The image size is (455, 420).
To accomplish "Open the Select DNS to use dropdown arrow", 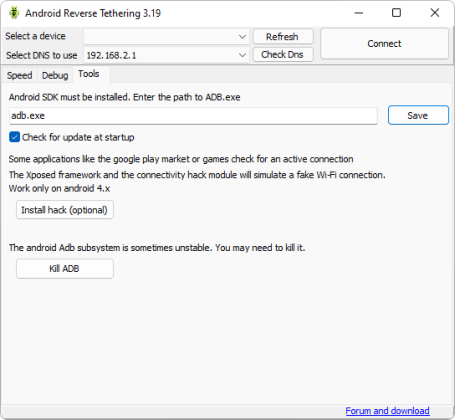I will [243, 55].
